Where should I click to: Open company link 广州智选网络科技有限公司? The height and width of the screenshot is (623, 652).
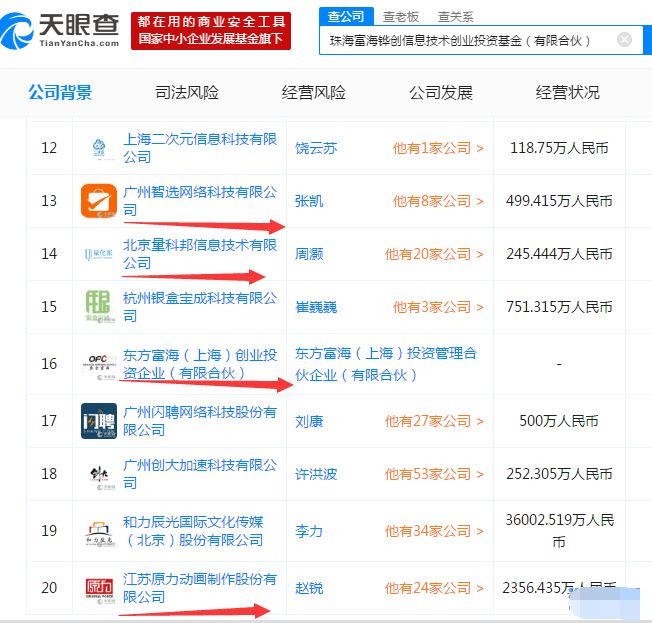coord(200,201)
